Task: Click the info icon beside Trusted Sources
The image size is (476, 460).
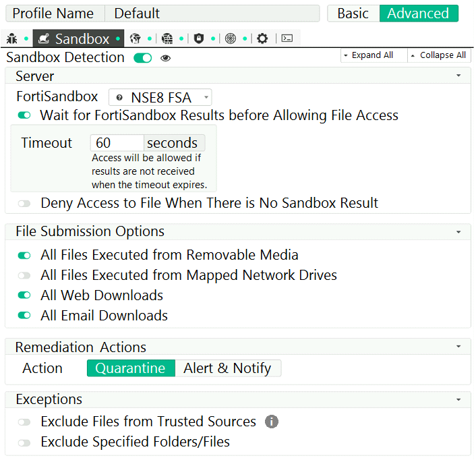Action: click(272, 422)
